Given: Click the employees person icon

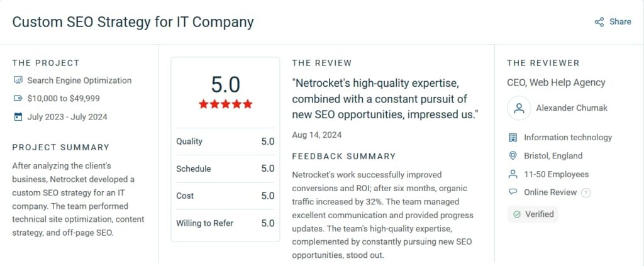Looking at the screenshot, I should 513,174.
